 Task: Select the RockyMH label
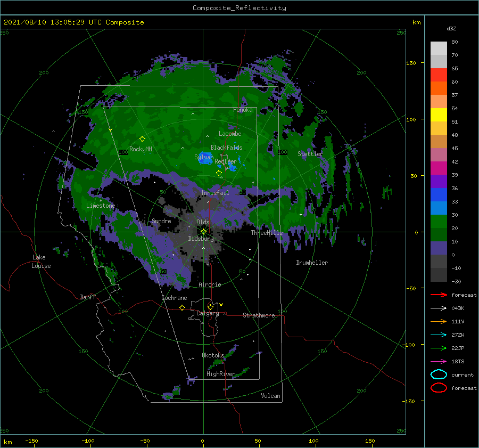[141, 149]
